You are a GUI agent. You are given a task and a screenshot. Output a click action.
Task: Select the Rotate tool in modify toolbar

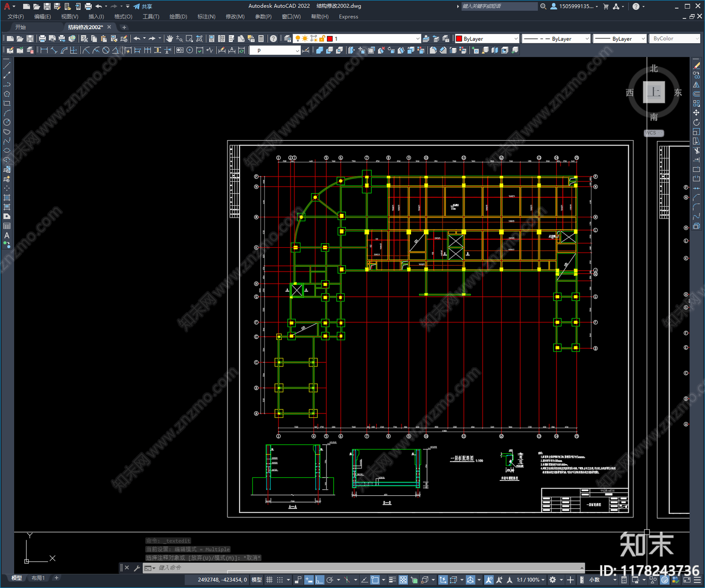pos(696,122)
